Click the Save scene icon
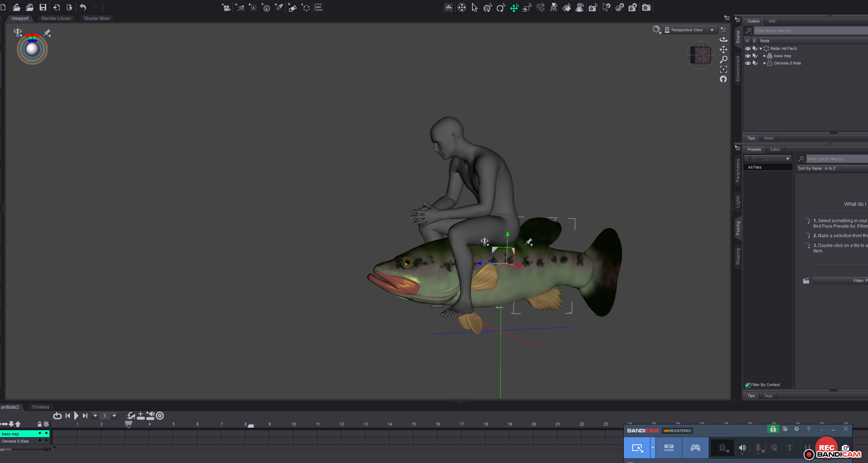868x463 pixels. click(x=43, y=7)
